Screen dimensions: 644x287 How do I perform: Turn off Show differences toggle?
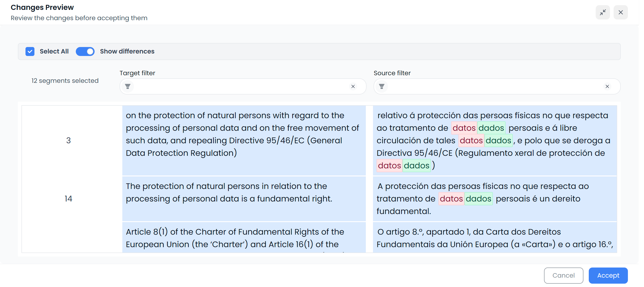pos(85,51)
